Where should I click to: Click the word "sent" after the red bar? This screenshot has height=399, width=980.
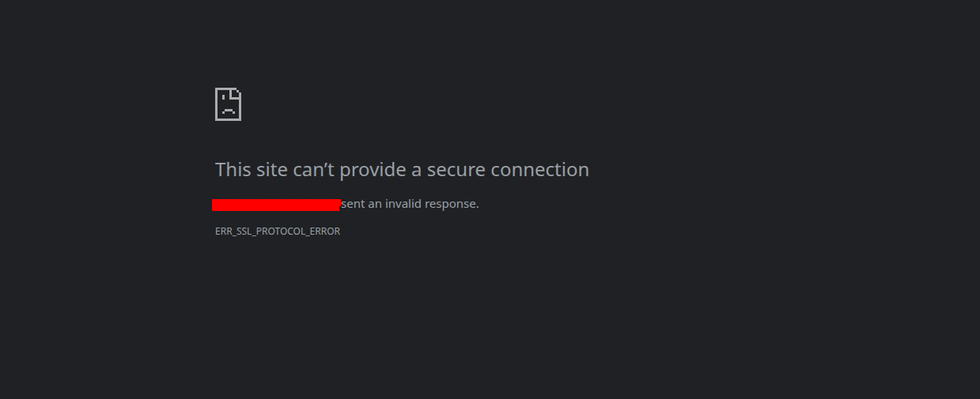tap(352, 204)
